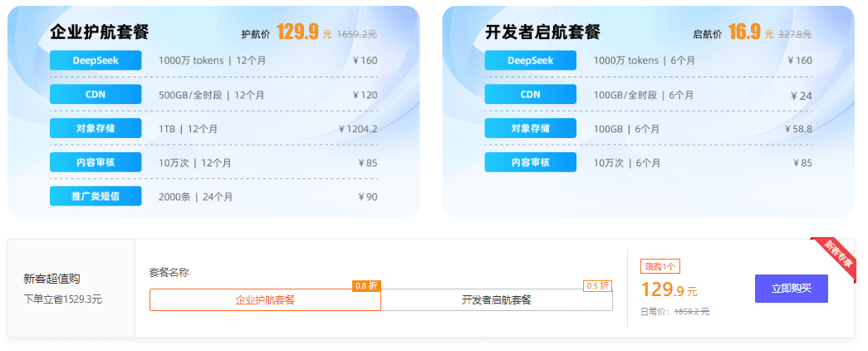Click CDN tag in 企业护航套餐 card

(x=96, y=94)
